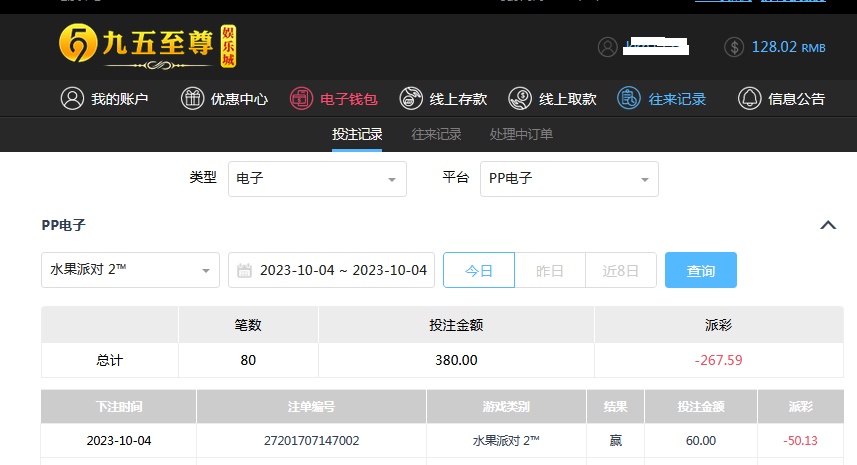This screenshot has height=465, width=857.
Task: Click the 电子钱包 wallet icon
Action: point(301,99)
